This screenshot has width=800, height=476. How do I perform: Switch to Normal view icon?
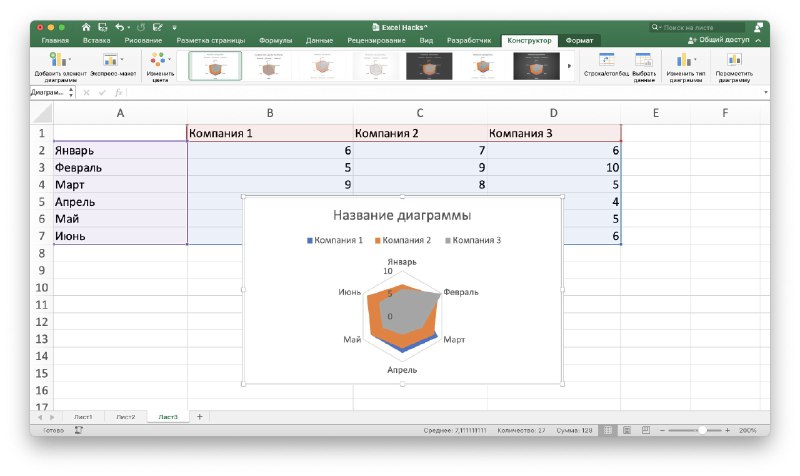pos(608,431)
